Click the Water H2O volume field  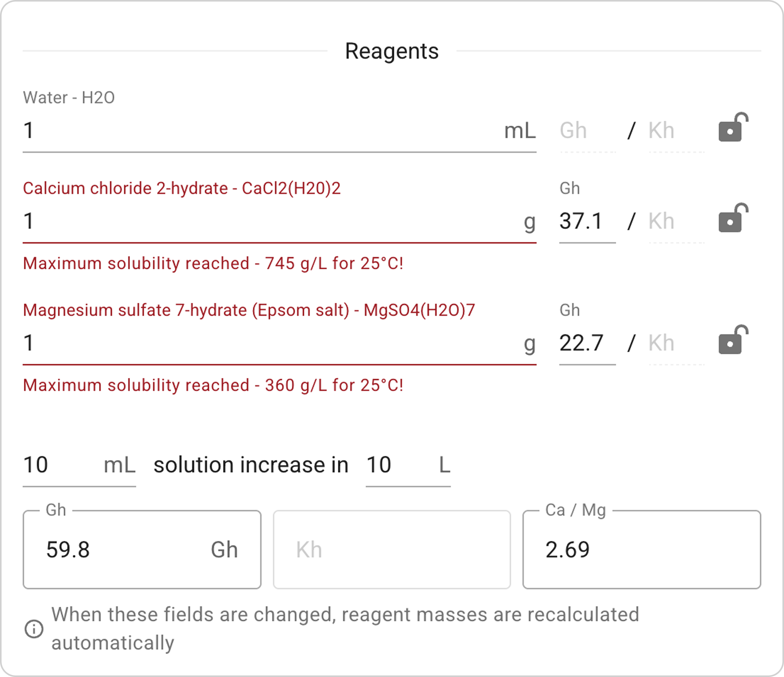[259, 130]
